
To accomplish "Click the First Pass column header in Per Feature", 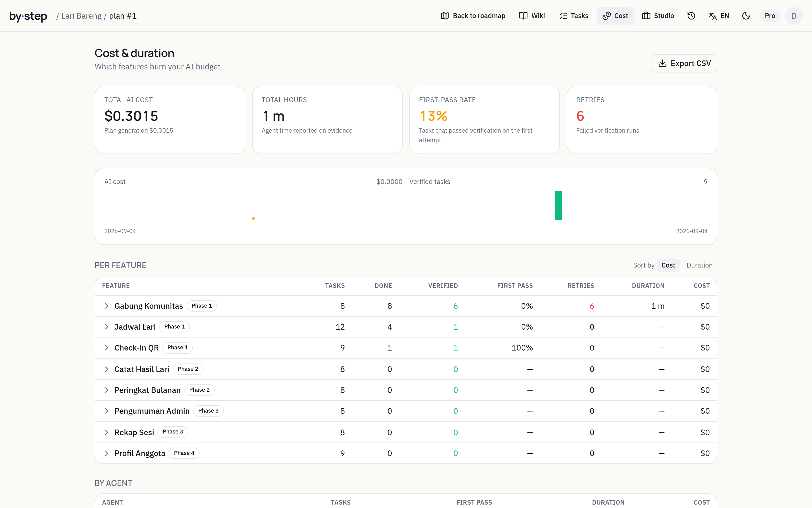I will (515, 286).
